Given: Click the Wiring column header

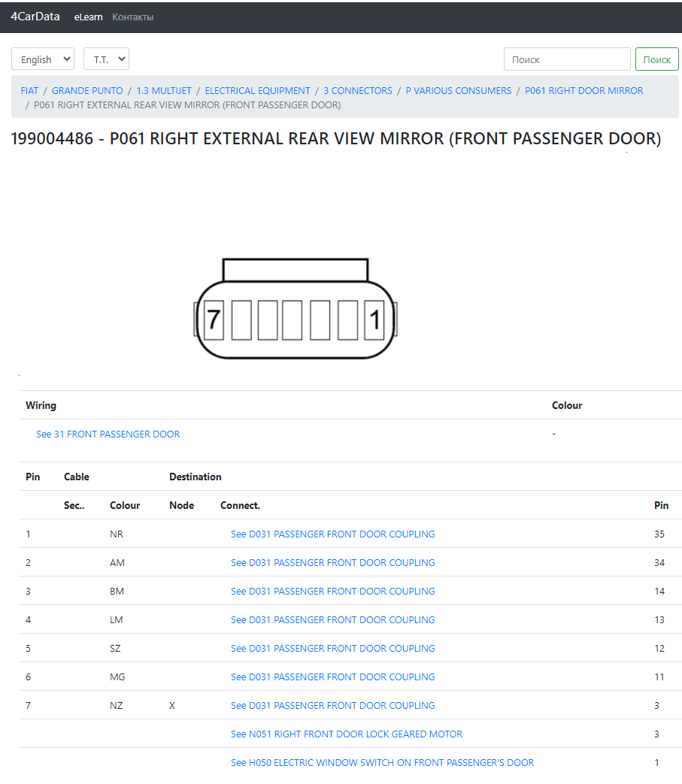Looking at the screenshot, I should [x=41, y=405].
